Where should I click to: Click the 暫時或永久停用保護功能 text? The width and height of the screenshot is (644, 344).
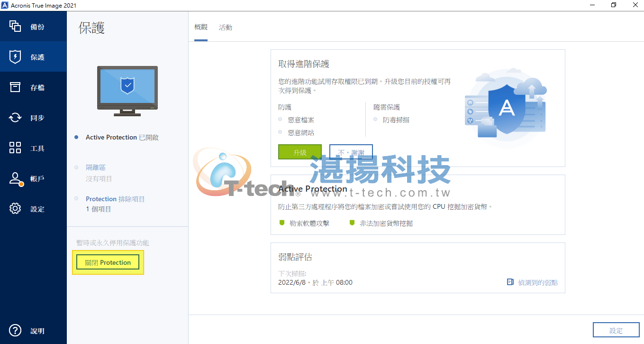(113, 242)
